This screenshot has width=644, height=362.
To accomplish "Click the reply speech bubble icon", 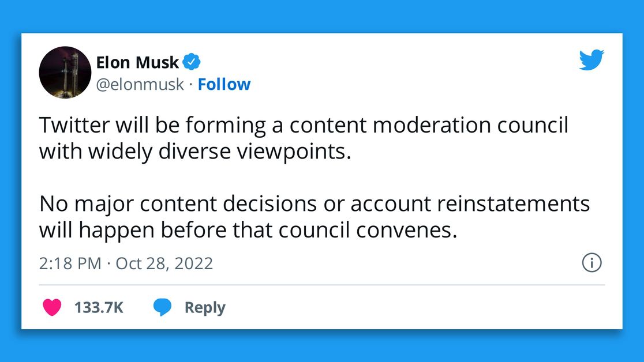I will pyautogui.click(x=162, y=308).
